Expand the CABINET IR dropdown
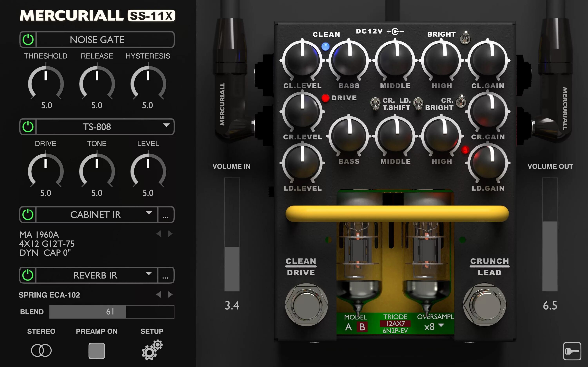This screenshot has height=367, width=588. tap(149, 213)
